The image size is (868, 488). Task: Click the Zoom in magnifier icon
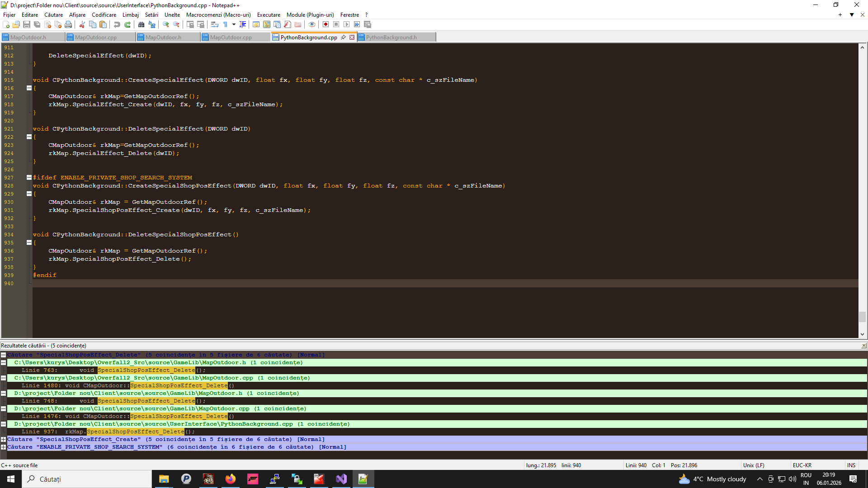click(x=166, y=24)
